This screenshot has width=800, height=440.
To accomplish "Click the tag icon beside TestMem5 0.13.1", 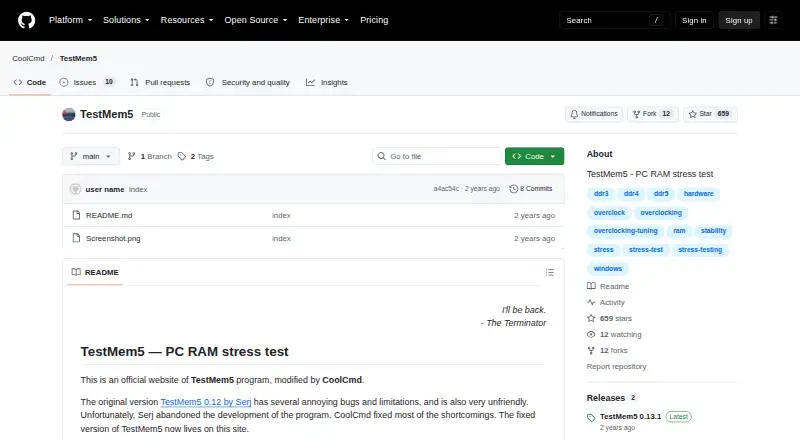I will pos(591,418).
